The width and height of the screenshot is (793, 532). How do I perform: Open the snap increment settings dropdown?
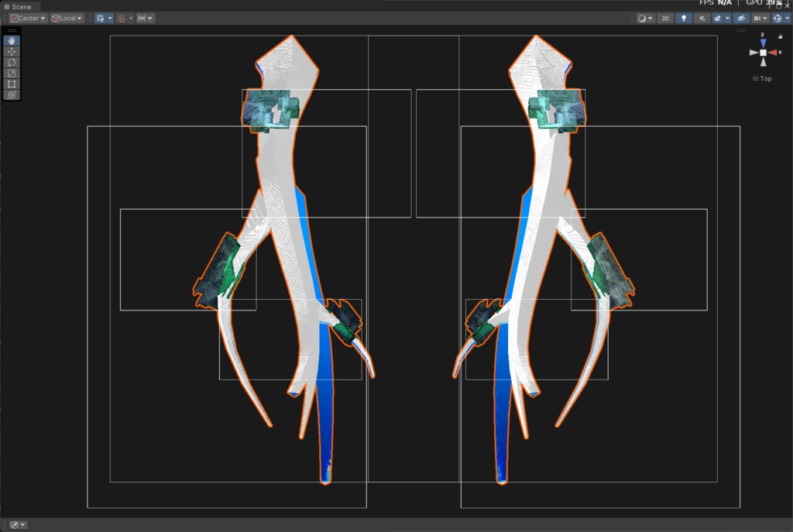pos(145,19)
